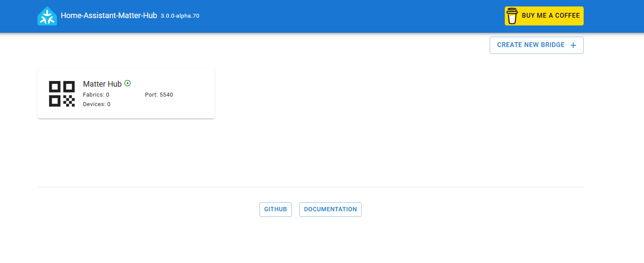Image resolution: width=644 pixels, height=263 pixels.
Task: Click the Matter Hub QR code icon
Action: coord(62,94)
